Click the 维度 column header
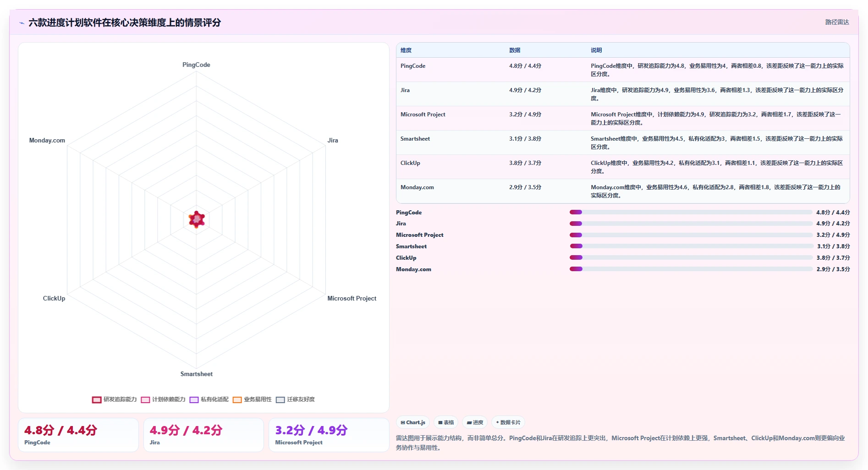Image resolution: width=868 pixels, height=470 pixels. point(406,50)
